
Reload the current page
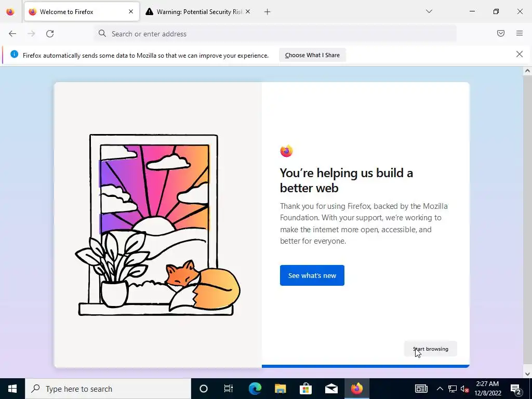[x=50, y=34]
